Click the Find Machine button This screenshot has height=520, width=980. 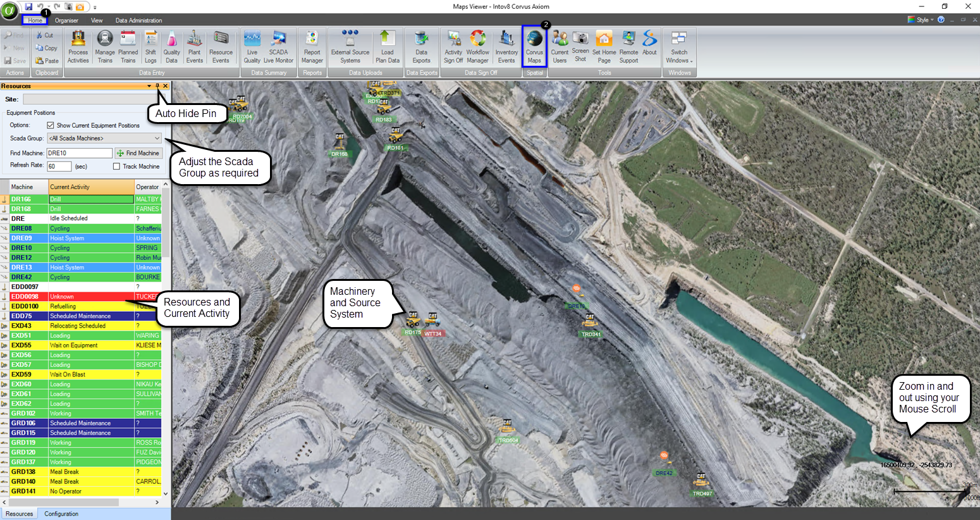pos(138,153)
